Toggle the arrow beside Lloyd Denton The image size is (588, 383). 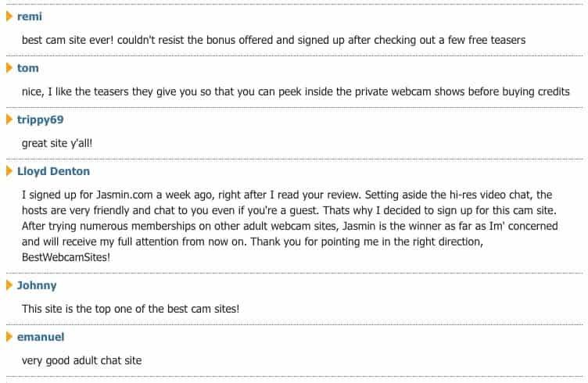[10, 171]
